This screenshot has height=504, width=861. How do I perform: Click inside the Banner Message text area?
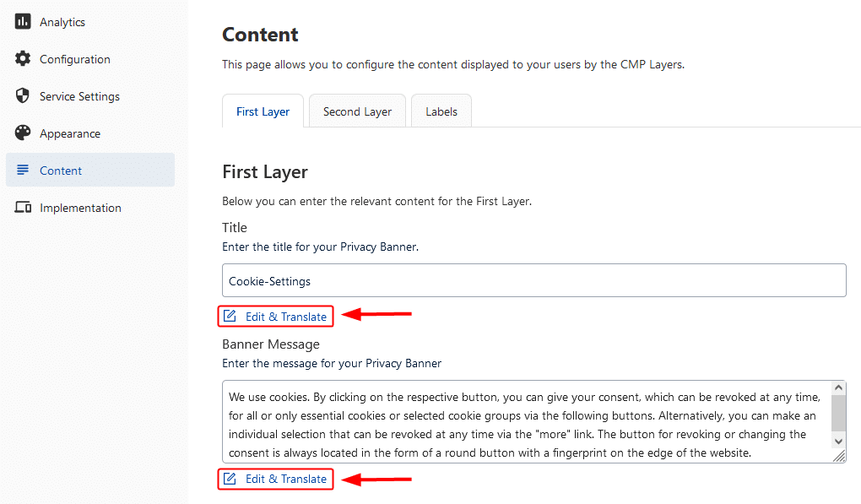coord(527,421)
